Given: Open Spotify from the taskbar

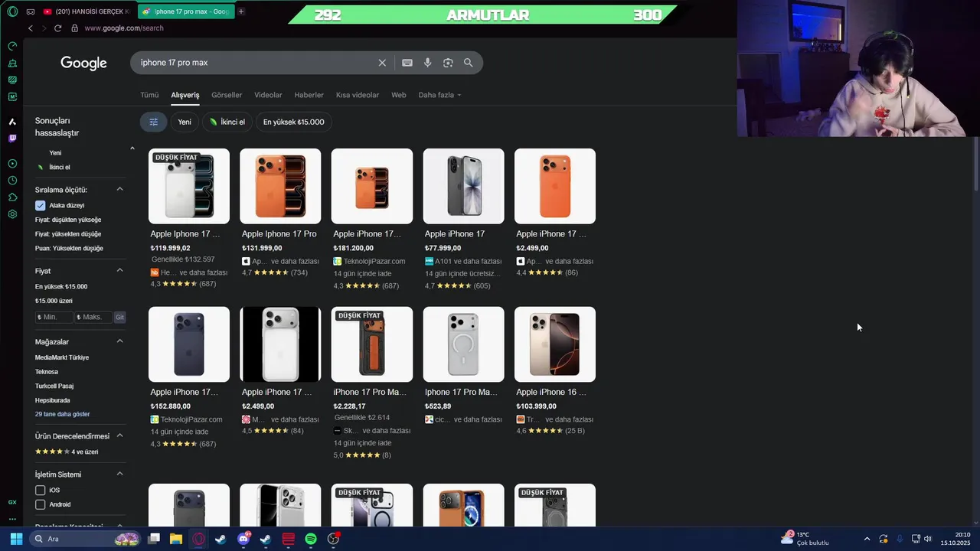Looking at the screenshot, I should point(311,539).
